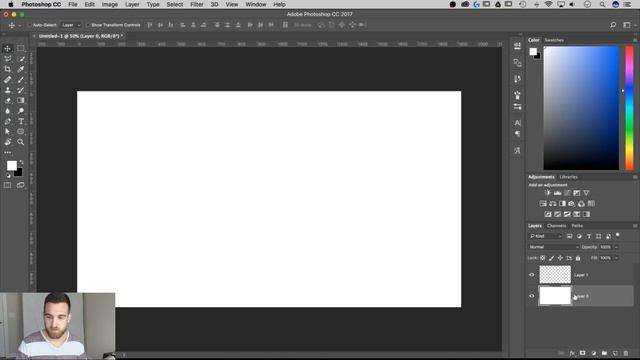This screenshot has height=360, width=640.
Task: Select the Crop tool
Action: pyautogui.click(x=7, y=69)
